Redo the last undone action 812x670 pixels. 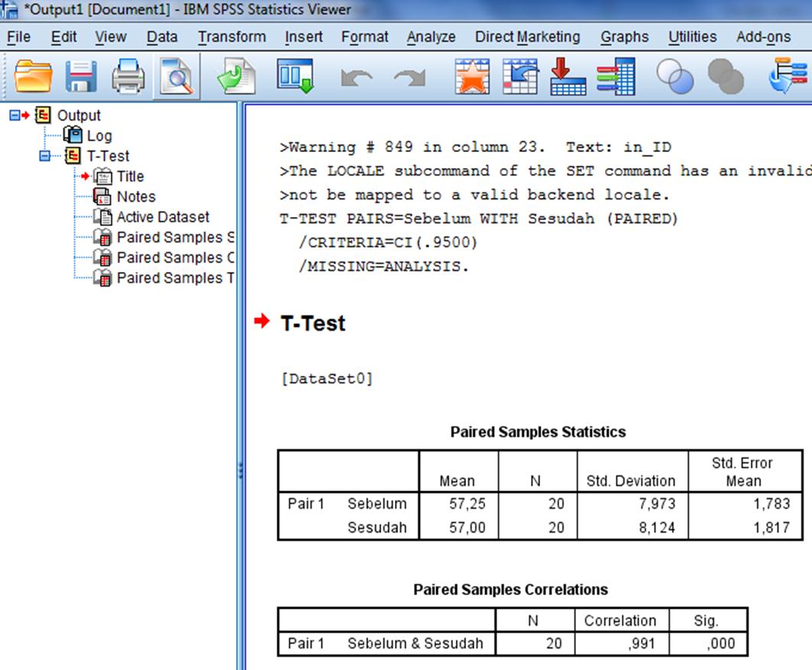click(409, 78)
